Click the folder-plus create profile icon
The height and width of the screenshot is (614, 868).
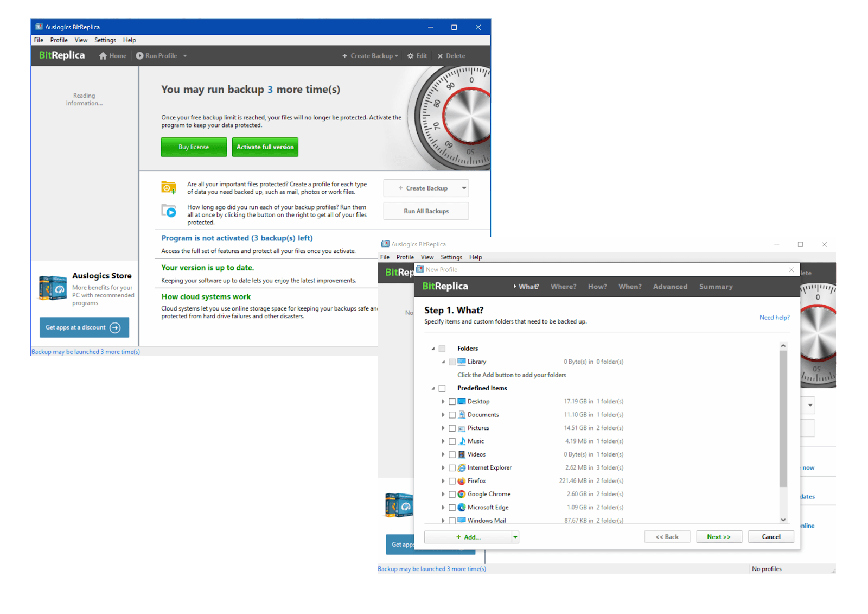click(x=169, y=188)
